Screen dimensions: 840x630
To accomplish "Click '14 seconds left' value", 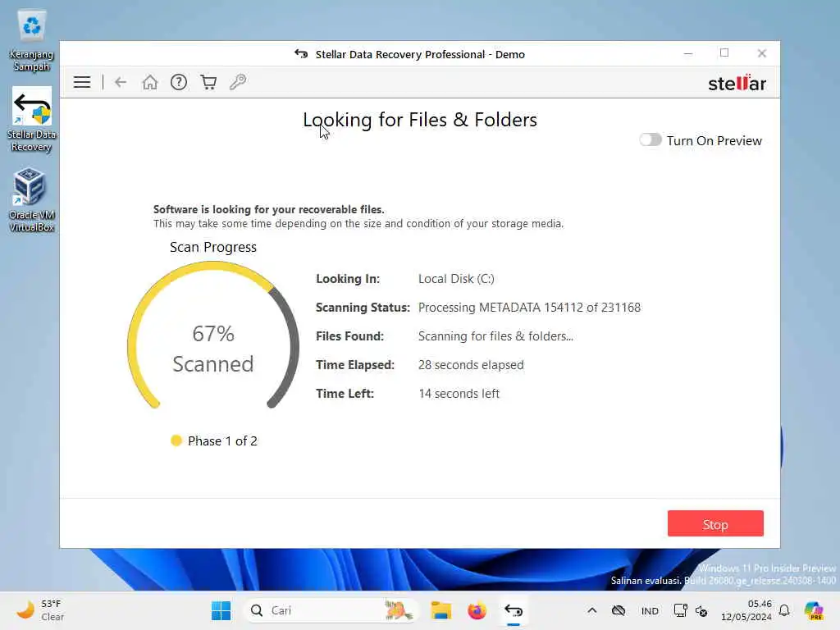I will coord(459,393).
